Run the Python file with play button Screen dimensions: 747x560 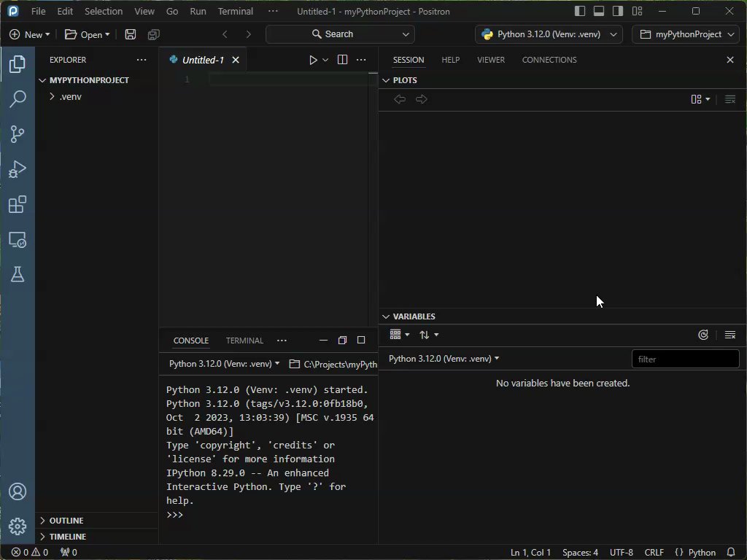[313, 60]
